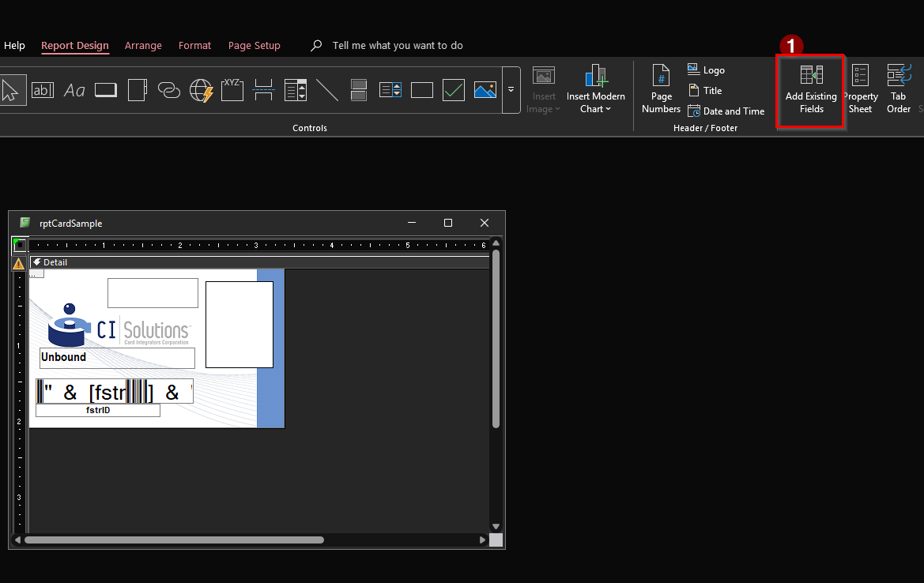
Task: Open the Page Setup tab
Action: point(254,46)
